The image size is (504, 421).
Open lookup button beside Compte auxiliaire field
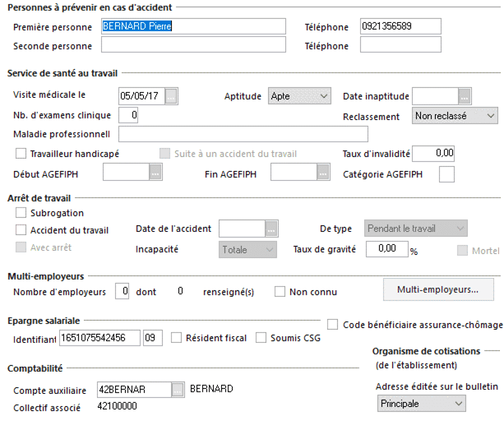tap(178, 390)
